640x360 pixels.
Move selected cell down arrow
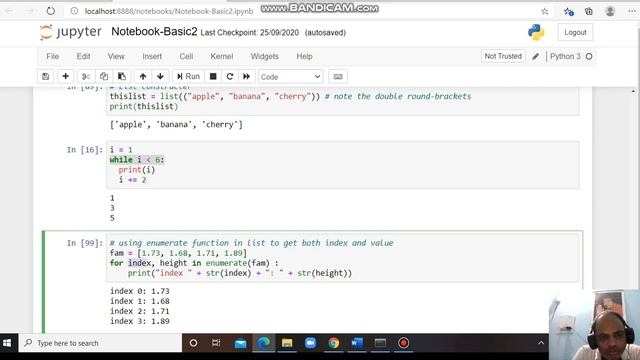point(160,76)
